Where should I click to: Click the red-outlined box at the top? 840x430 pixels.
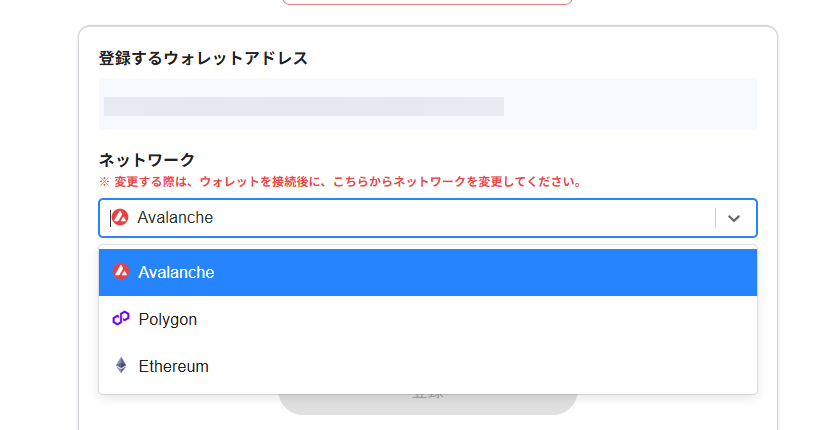427,3
